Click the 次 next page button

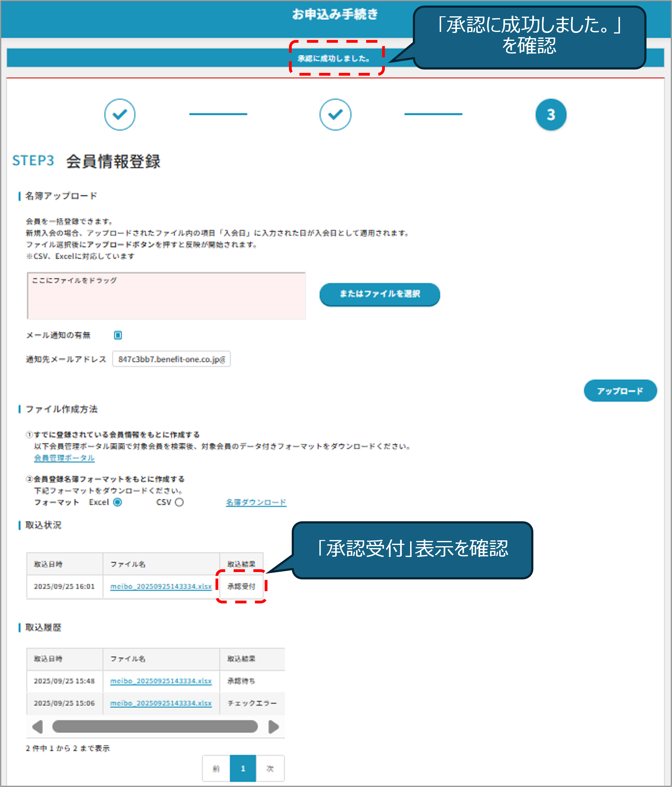point(270,768)
